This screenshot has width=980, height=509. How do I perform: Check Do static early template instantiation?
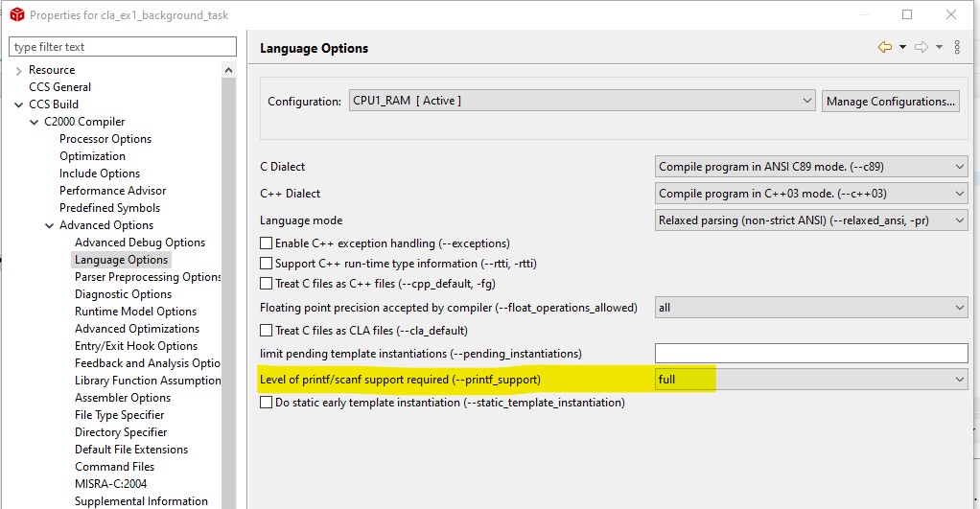point(267,403)
